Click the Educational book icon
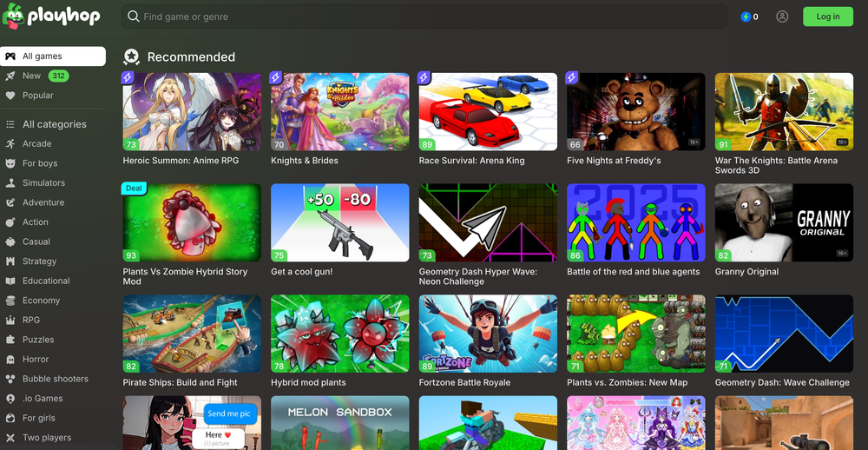This screenshot has width=868, height=450. (10, 281)
